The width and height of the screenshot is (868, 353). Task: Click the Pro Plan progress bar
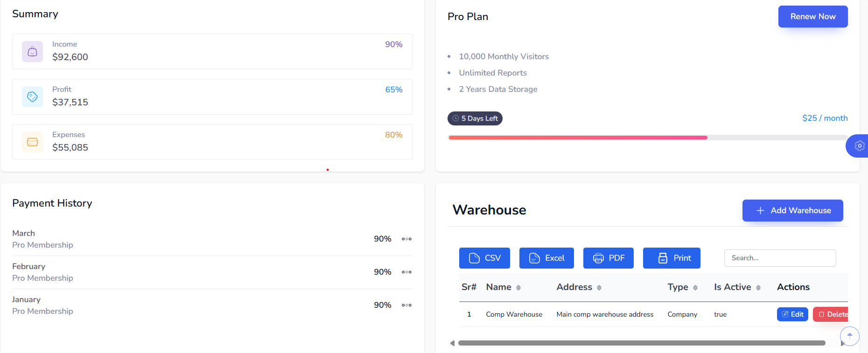point(647,138)
